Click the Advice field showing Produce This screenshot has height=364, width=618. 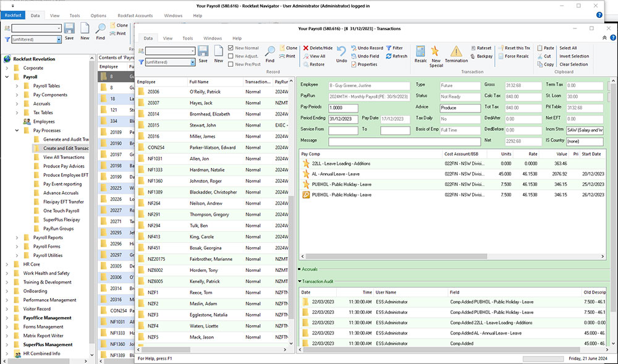click(460, 108)
